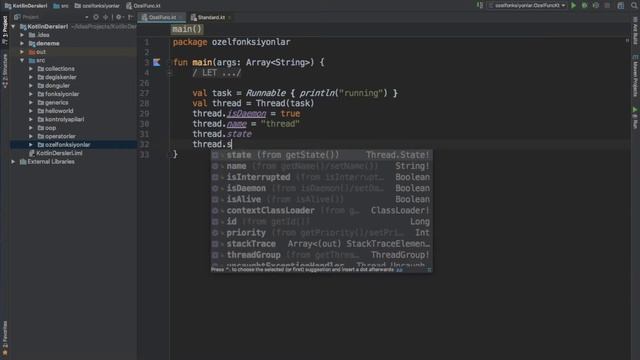Click the stop process icon
Image resolution: width=640 pixels, height=360 pixels.
[607, 6]
